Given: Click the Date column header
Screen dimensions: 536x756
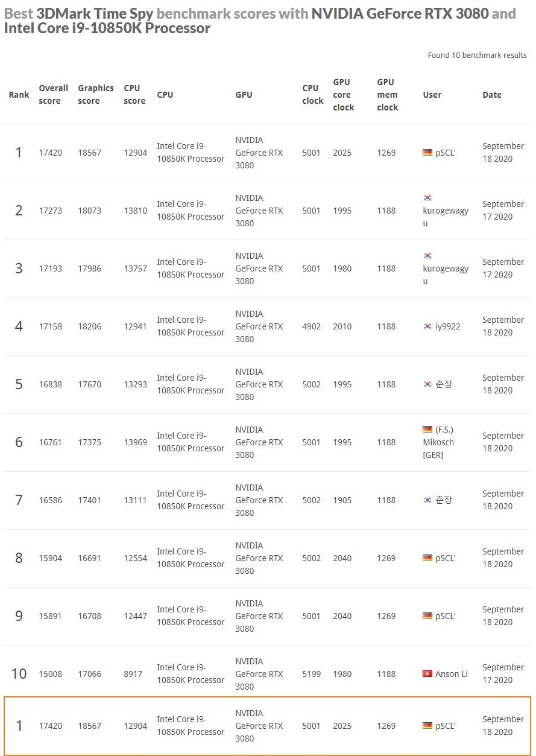Looking at the screenshot, I should point(492,95).
